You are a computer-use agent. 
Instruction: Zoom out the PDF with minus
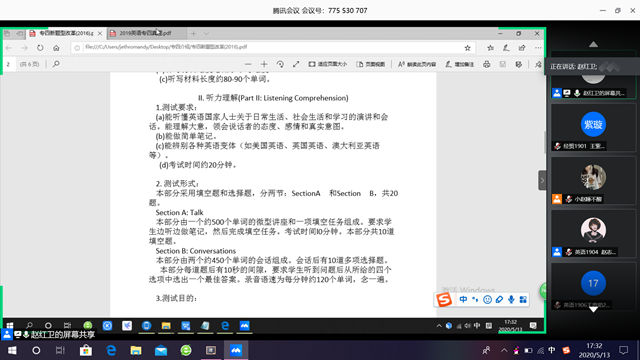(x=248, y=64)
